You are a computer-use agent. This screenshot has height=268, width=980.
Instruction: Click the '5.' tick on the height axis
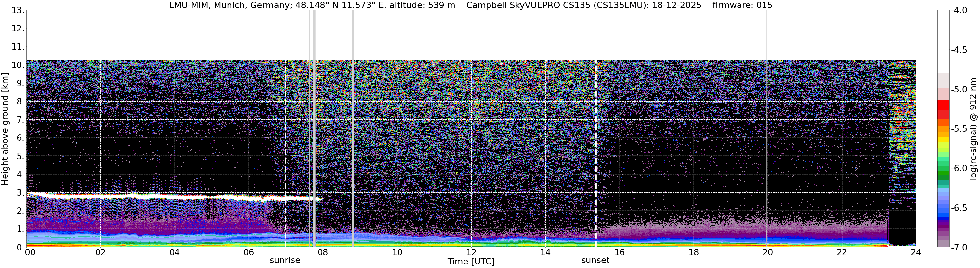tap(20, 156)
